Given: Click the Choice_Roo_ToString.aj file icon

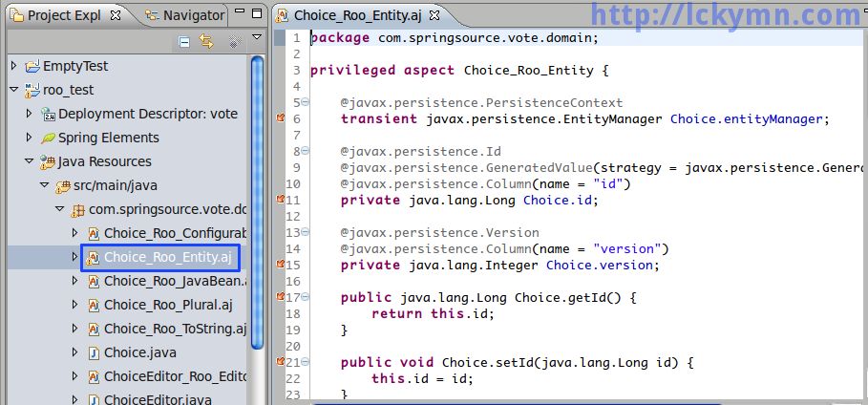Looking at the screenshot, I should pos(94,330).
